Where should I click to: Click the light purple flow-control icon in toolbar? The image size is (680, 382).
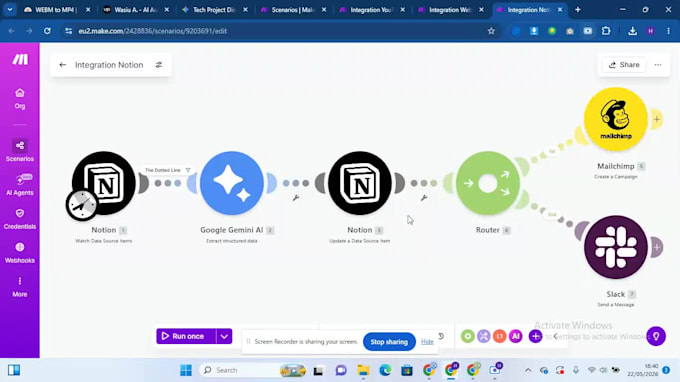(484, 336)
